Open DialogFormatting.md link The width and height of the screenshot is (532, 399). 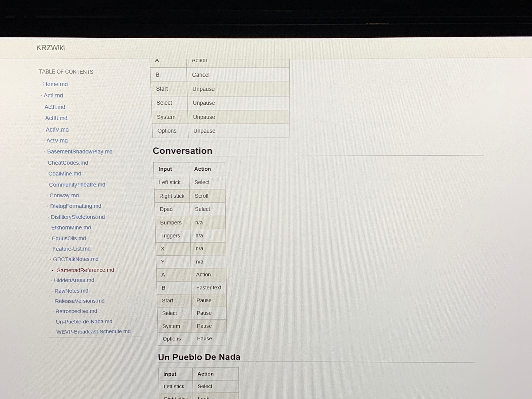click(75, 206)
